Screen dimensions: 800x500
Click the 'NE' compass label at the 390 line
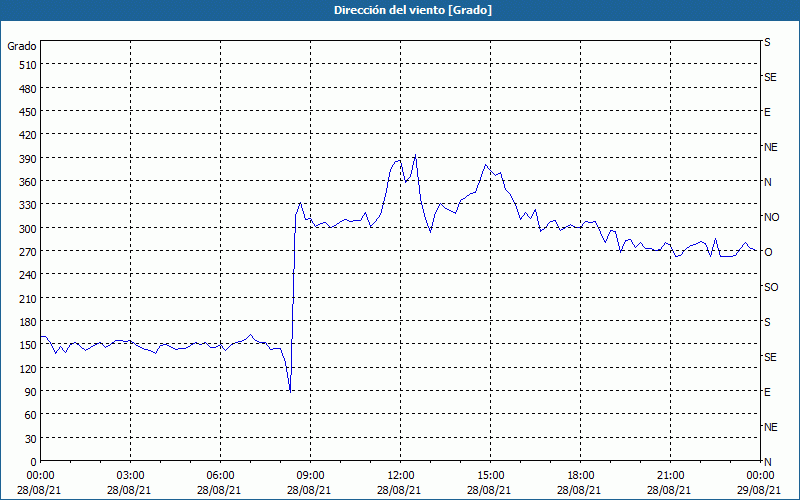[771, 147]
